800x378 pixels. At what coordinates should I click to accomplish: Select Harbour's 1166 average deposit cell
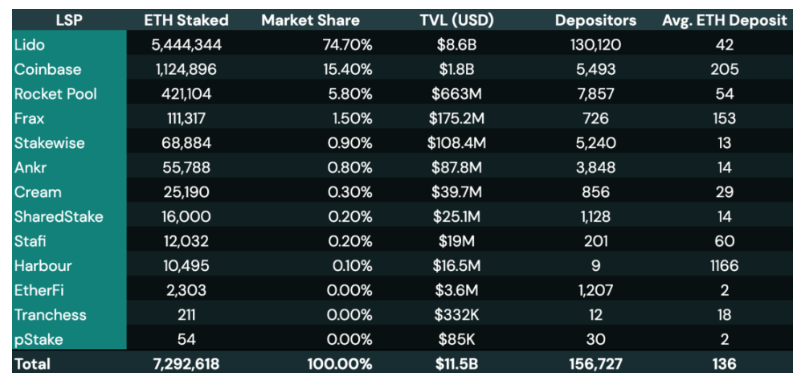(724, 266)
